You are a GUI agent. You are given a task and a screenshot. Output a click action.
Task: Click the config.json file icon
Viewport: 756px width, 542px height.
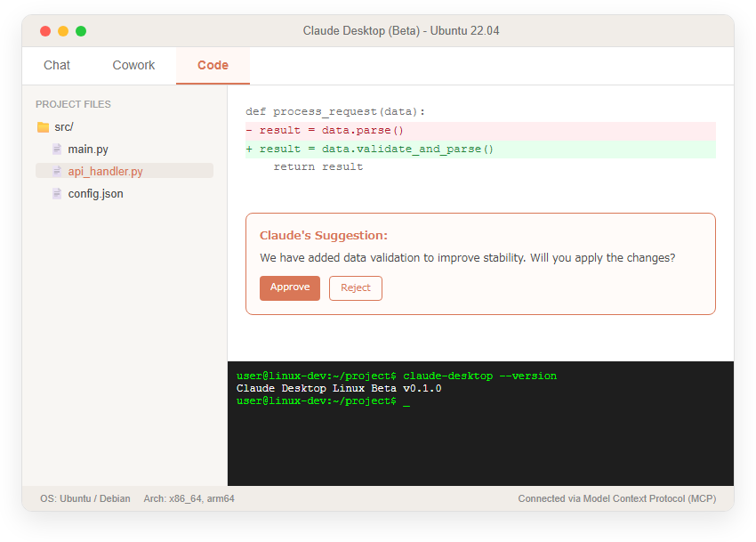57,193
